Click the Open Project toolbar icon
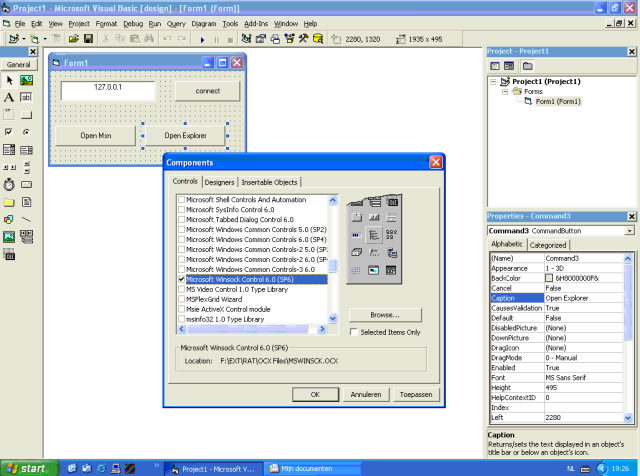The width and height of the screenshot is (640, 476). 73,39
